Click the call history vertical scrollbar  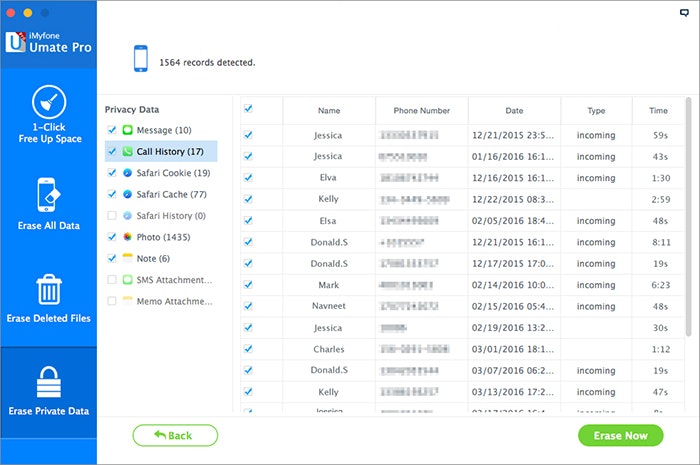tap(688, 216)
